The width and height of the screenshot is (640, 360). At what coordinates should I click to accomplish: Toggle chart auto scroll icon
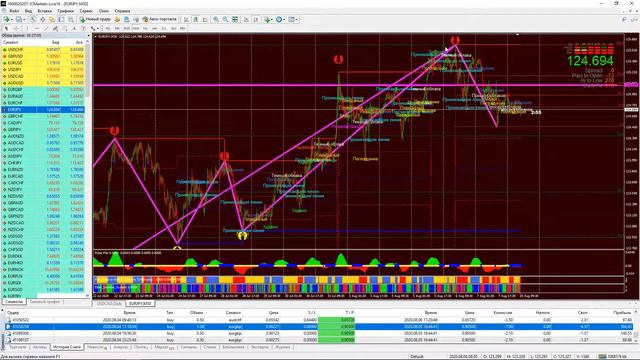[246, 19]
